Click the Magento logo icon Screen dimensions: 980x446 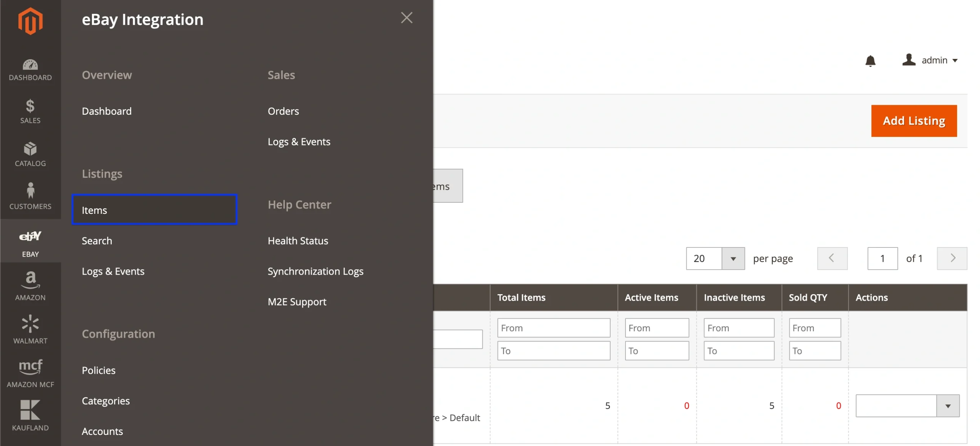pyautogui.click(x=30, y=21)
